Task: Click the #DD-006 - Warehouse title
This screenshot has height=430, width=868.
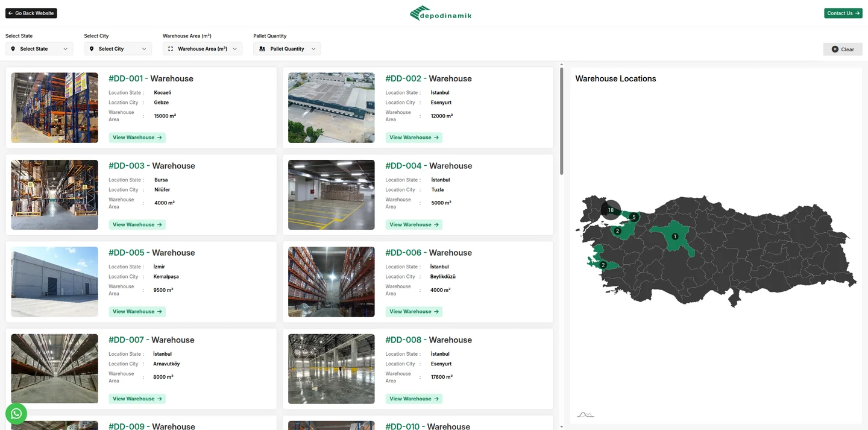Action: [429, 253]
